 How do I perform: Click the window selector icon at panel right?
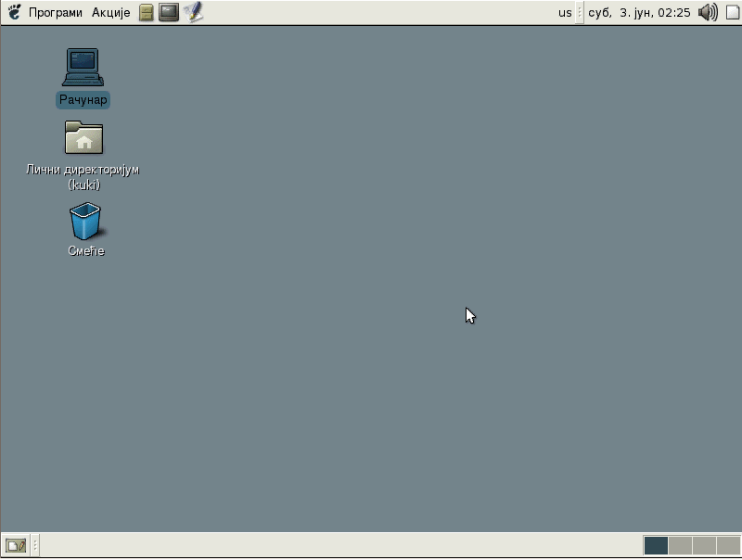pyautogui.click(x=733, y=12)
